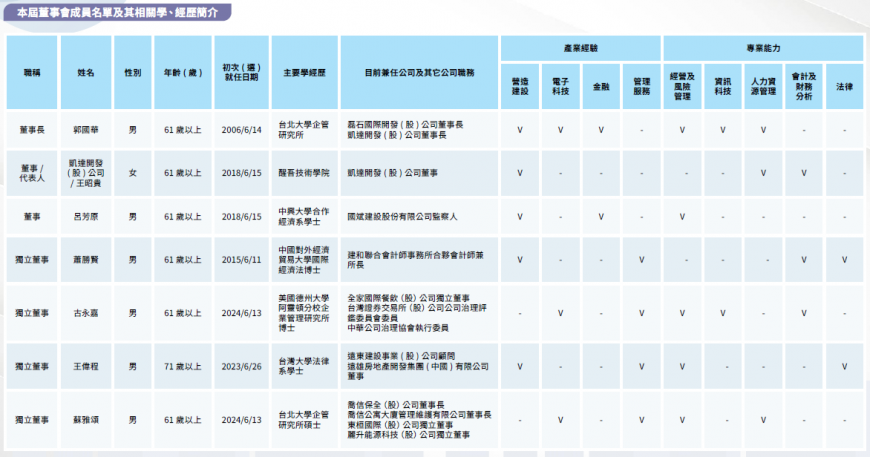Click the name 蕭勝賢
Screen dimensions: 870x457
(86, 260)
